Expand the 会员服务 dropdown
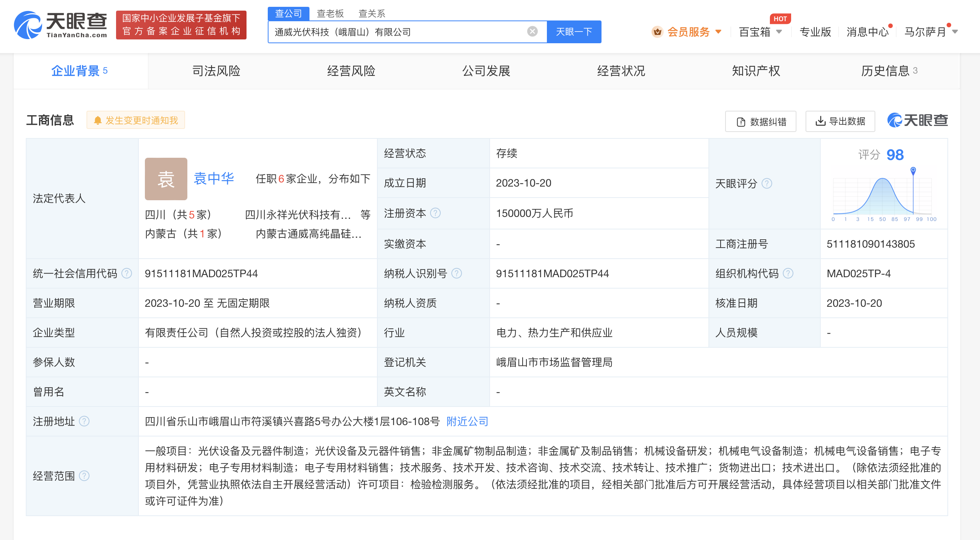The height and width of the screenshot is (540, 980). point(718,32)
